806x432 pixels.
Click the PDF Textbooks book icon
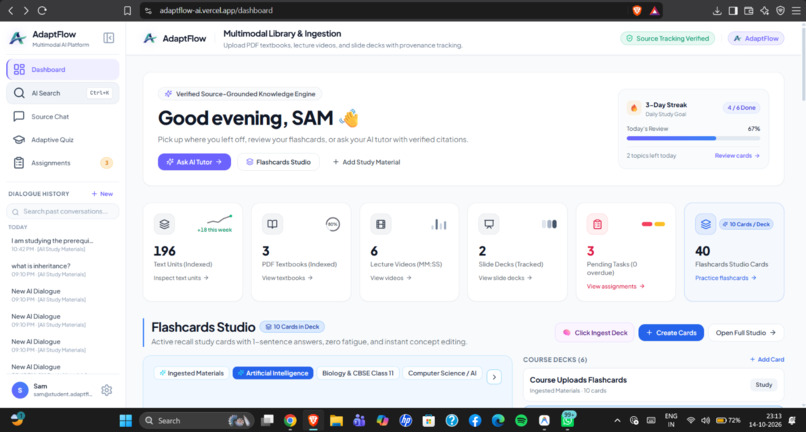[272, 224]
